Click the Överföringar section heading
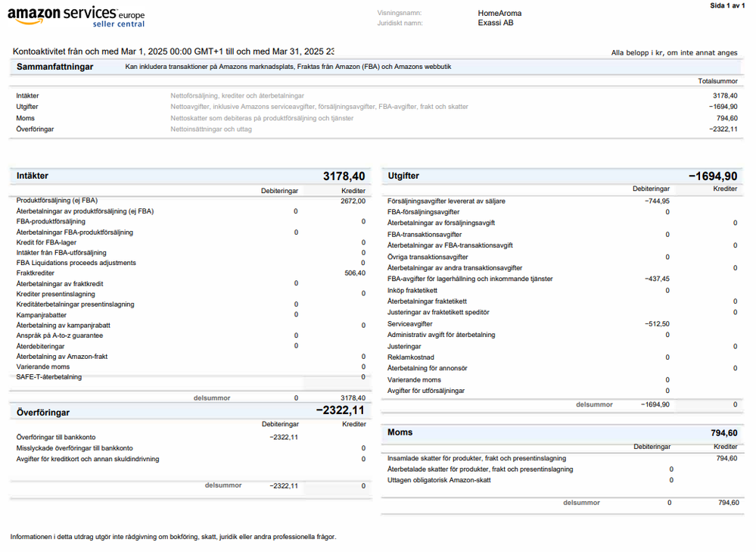Image resolution: width=756 pixels, height=552 pixels. tap(43, 413)
